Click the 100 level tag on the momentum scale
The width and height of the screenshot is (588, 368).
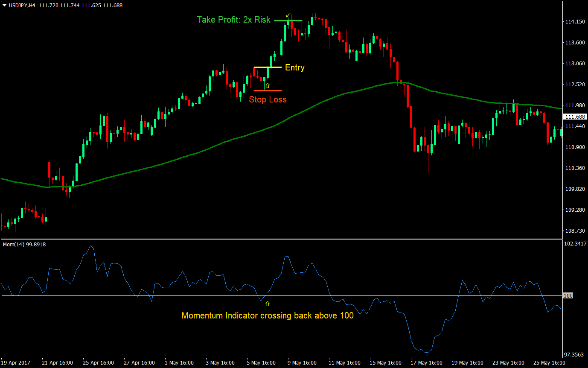568,295
